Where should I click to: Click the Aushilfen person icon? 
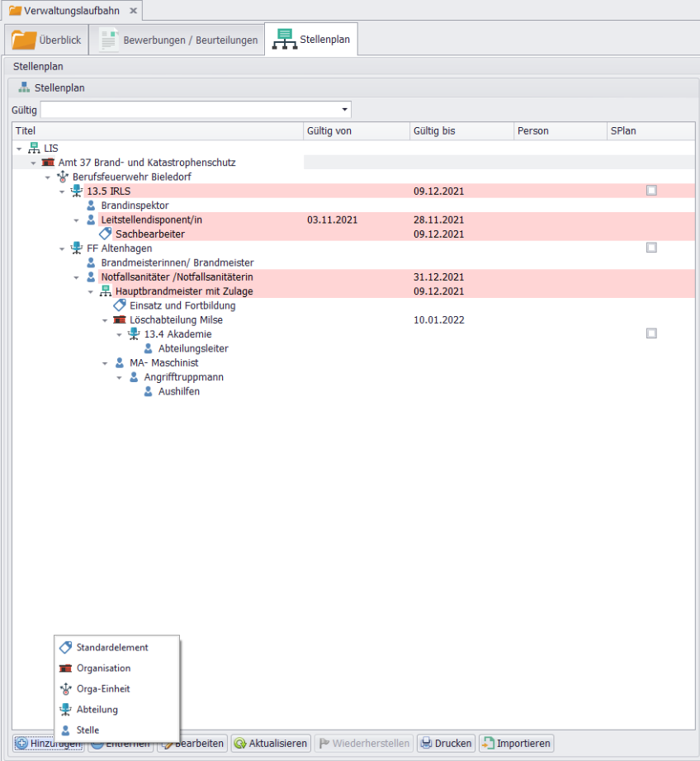tap(148, 391)
